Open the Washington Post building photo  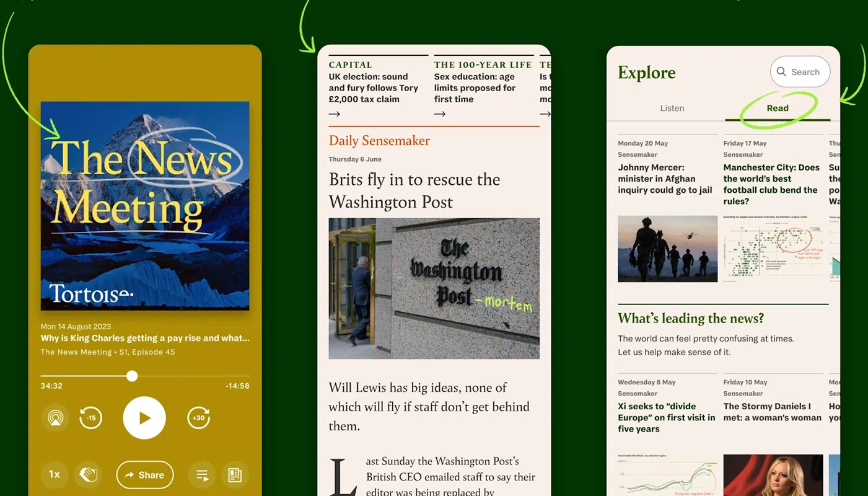[x=434, y=288]
